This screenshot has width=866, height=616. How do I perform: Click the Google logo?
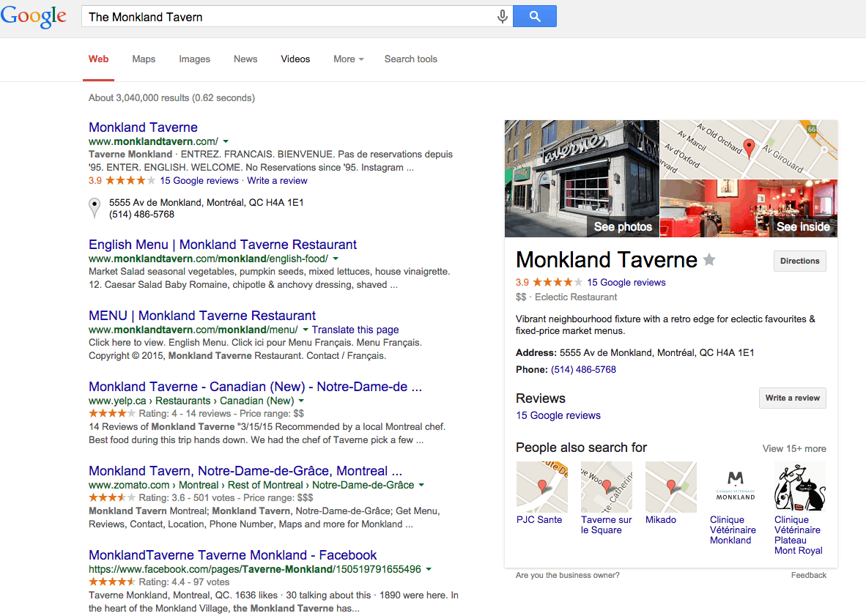click(x=33, y=16)
